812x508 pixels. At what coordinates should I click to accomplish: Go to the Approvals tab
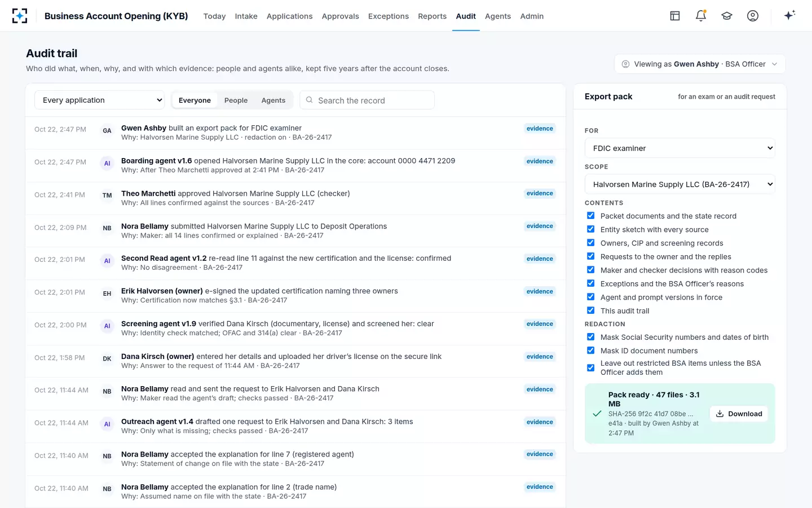click(x=341, y=16)
